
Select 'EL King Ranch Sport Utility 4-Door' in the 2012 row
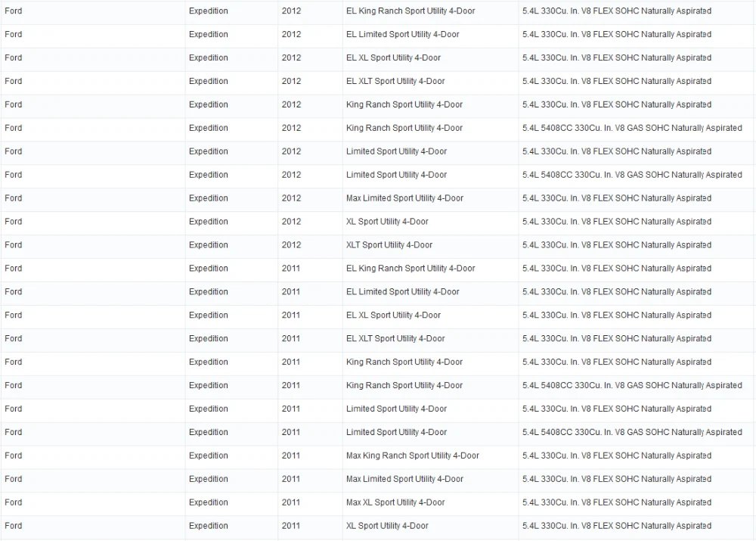(411, 11)
